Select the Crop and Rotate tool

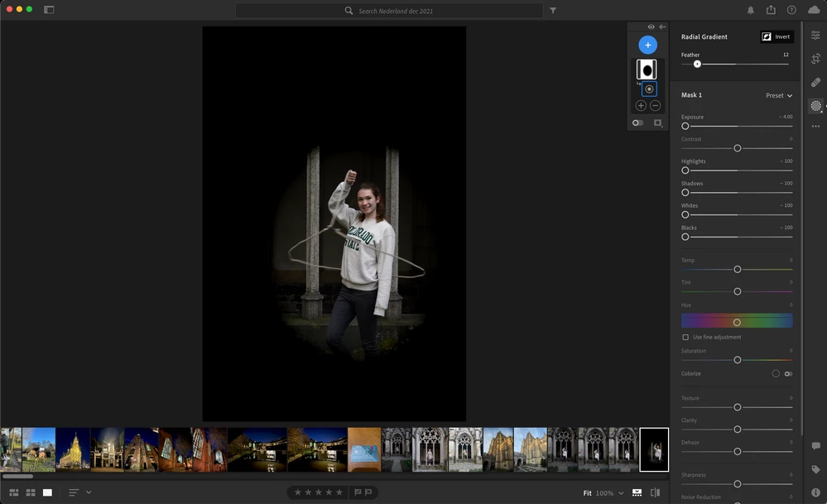[815, 59]
